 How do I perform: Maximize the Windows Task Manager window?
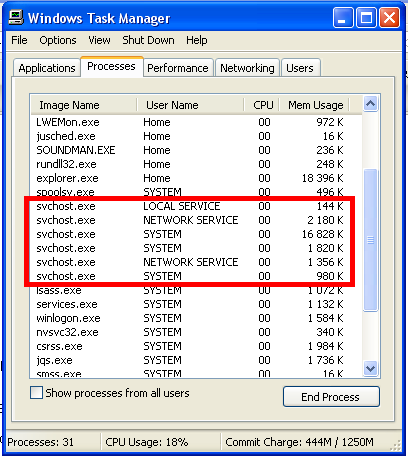366,18
